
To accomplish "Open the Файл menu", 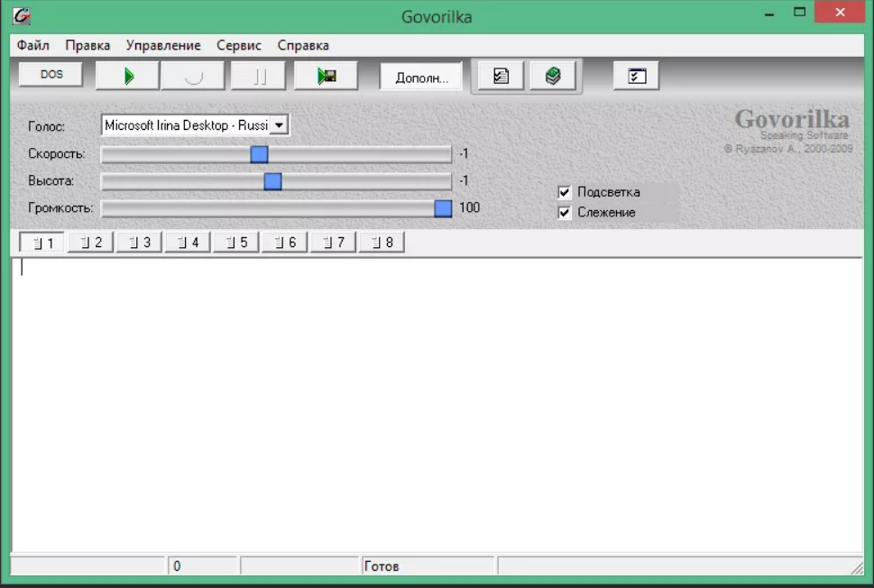I will pyautogui.click(x=32, y=45).
